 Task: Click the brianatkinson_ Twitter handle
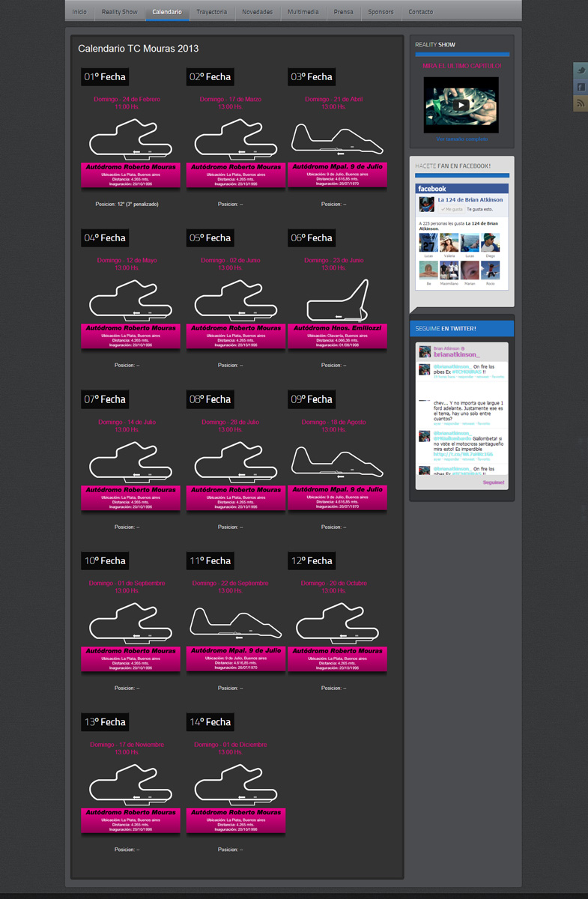456,354
